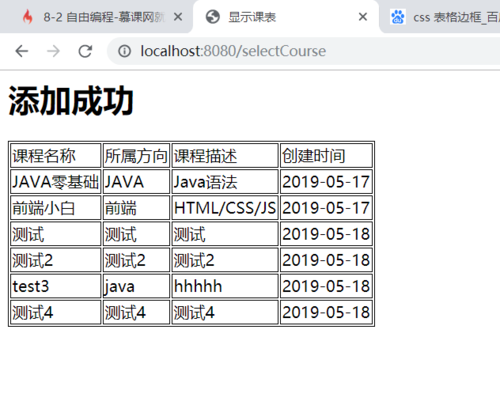
Task: Click the browser forward arrow
Action: pyautogui.click(x=53, y=51)
